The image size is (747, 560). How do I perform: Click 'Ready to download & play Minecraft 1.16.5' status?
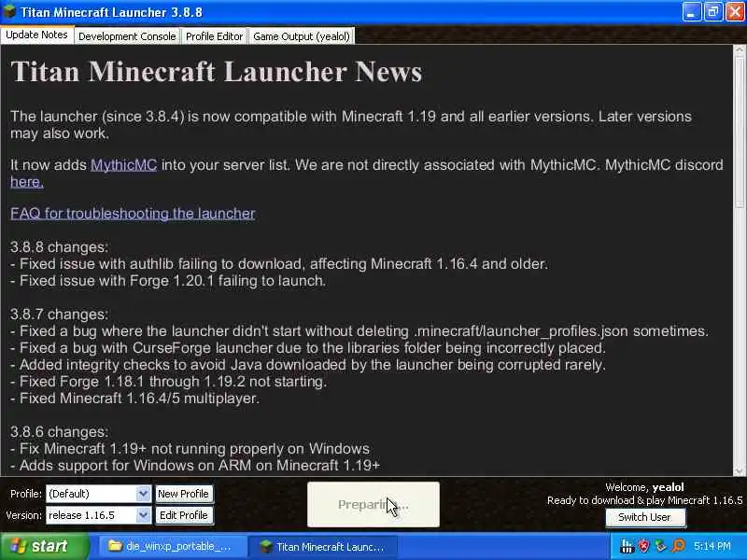pyautogui.click(x=644, y=500)
